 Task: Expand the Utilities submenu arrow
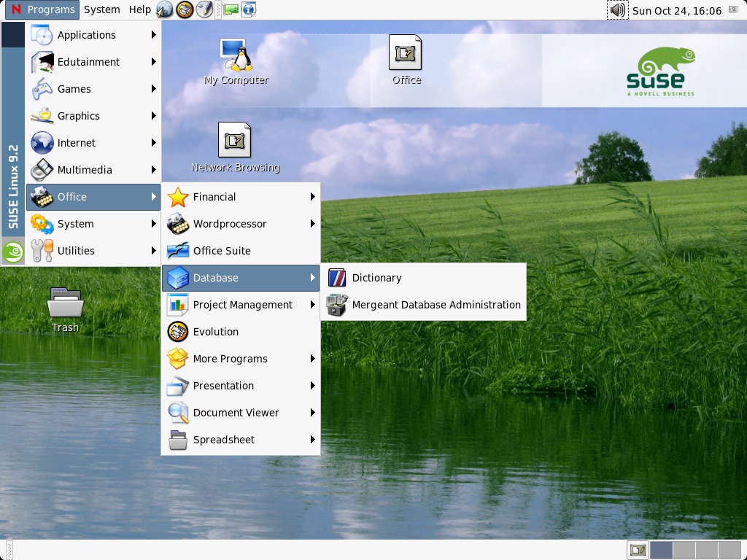point(153,251)
